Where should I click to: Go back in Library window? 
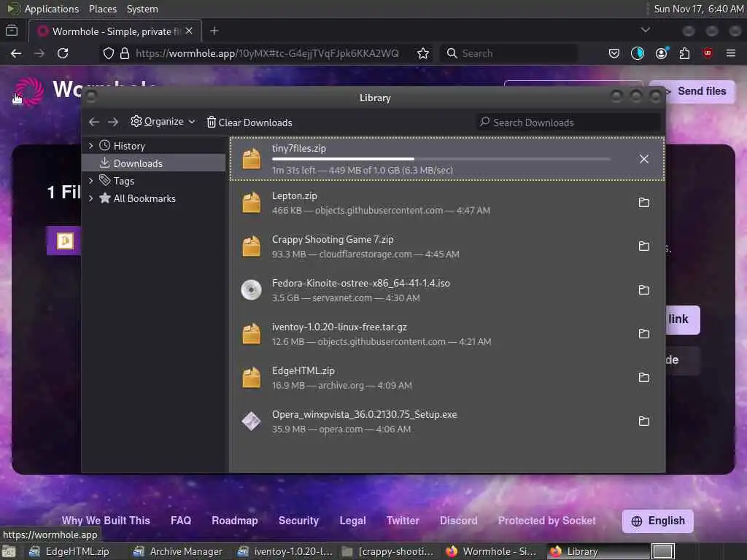coord(94,122)
